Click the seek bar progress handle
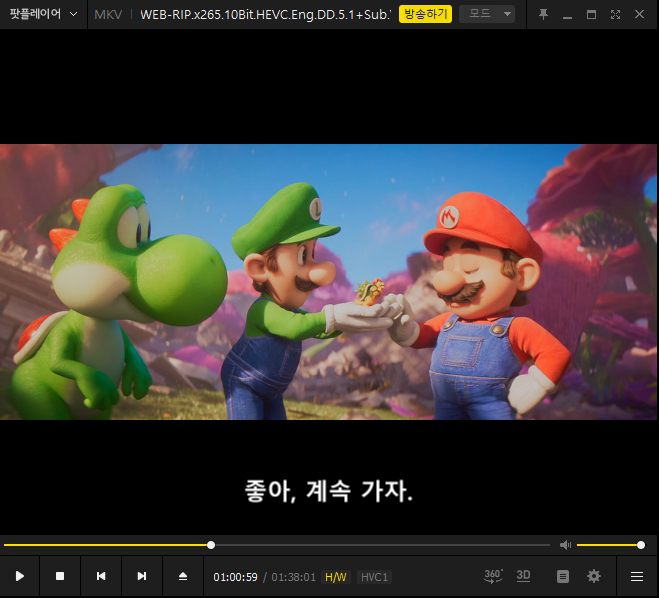Screen dimensions: 659x598 click(x=211, y=545)
